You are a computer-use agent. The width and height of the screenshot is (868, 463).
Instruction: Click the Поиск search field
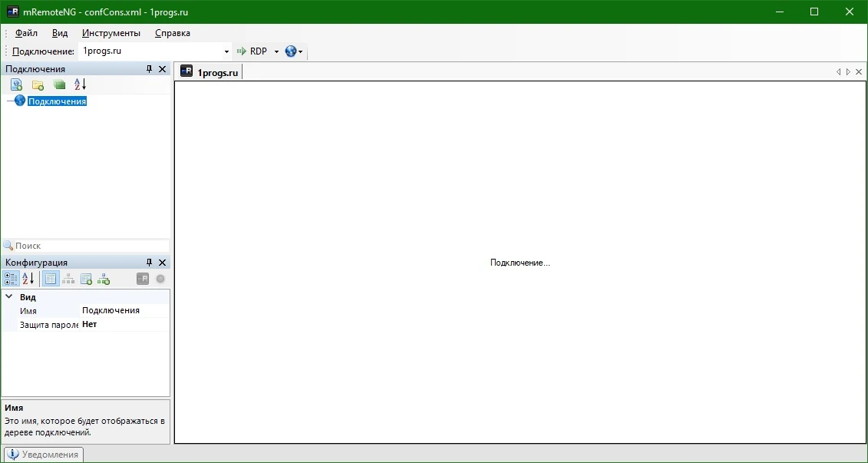[86, 246]
